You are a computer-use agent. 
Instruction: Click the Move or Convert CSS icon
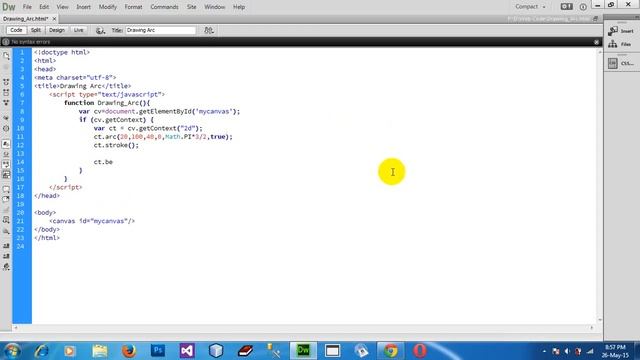pyautogui.click(x=6, y=231)
